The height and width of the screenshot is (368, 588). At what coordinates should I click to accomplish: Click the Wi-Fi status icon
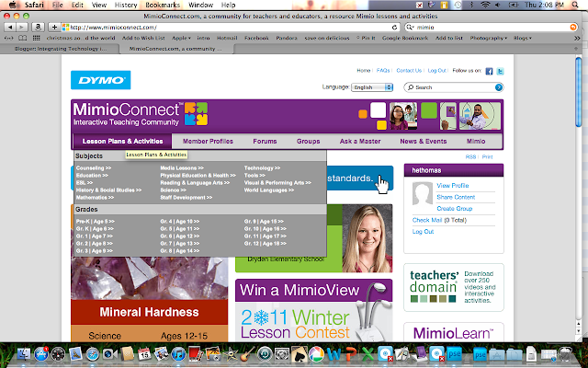[x=485, y=5]
